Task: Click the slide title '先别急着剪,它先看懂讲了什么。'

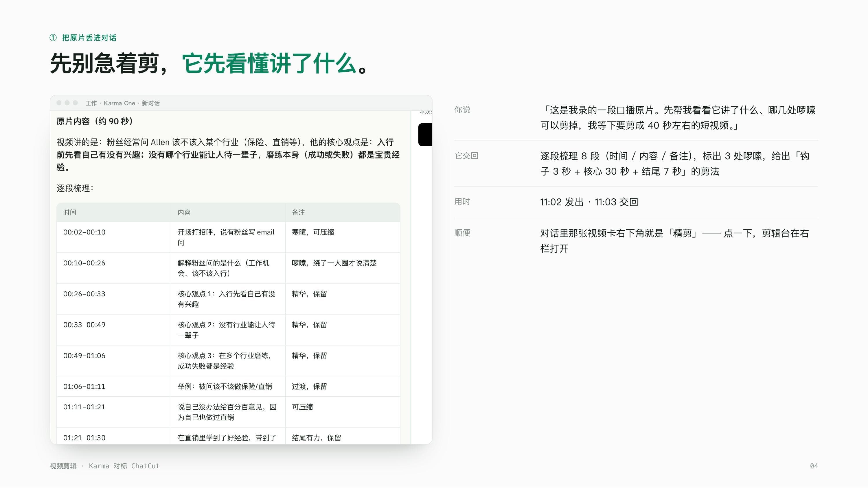Action: click(x=209, y=63)
